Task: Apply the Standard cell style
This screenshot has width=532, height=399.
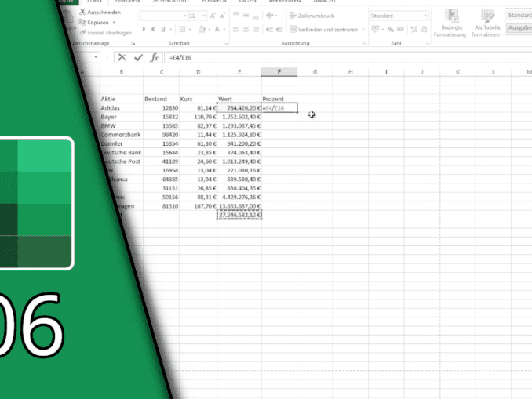Action: [519, 15]
